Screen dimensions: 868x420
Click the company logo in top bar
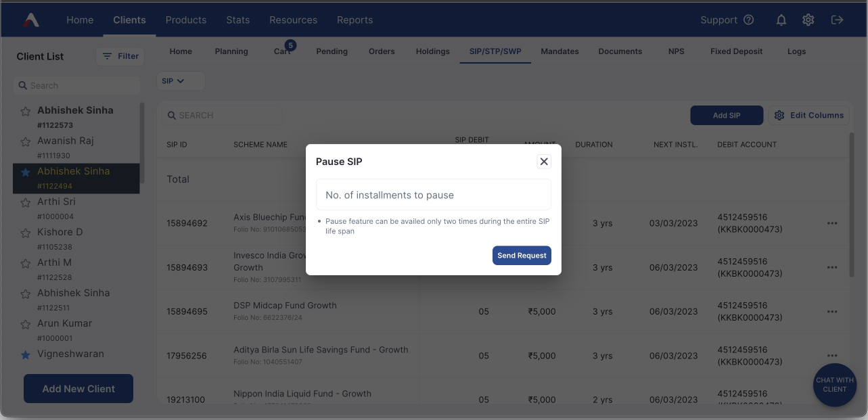point(31,20)
